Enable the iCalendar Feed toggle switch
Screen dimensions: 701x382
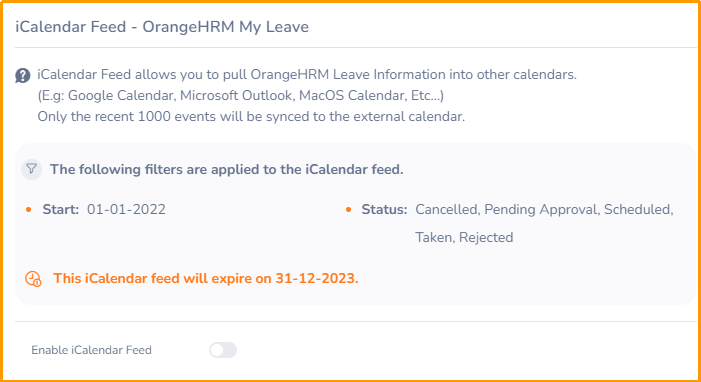coord(223,350)
